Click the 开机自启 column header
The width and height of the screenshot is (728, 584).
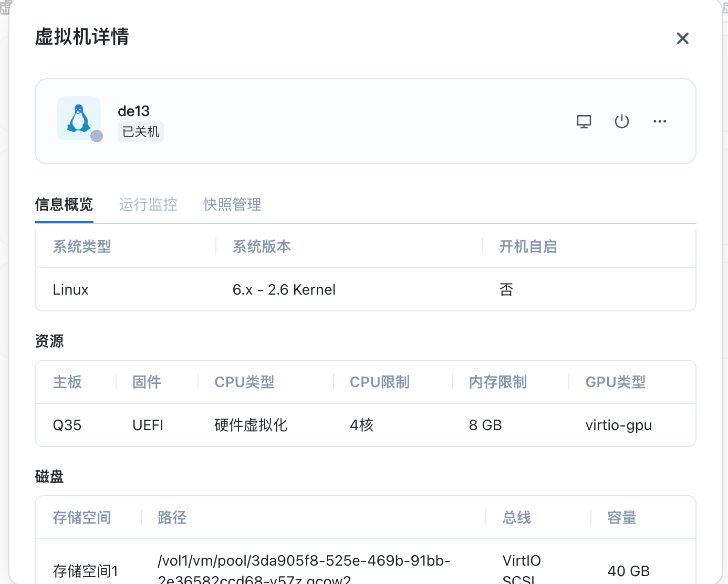[x=528, y=246]
